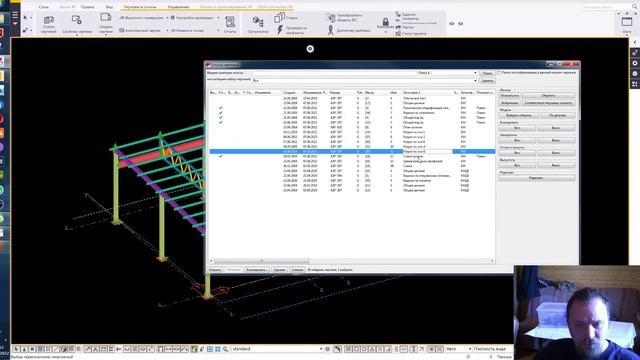This screenshot has width=640, height=360.
Task: Click the second icon in right side pane
Action: coord(635,63)
